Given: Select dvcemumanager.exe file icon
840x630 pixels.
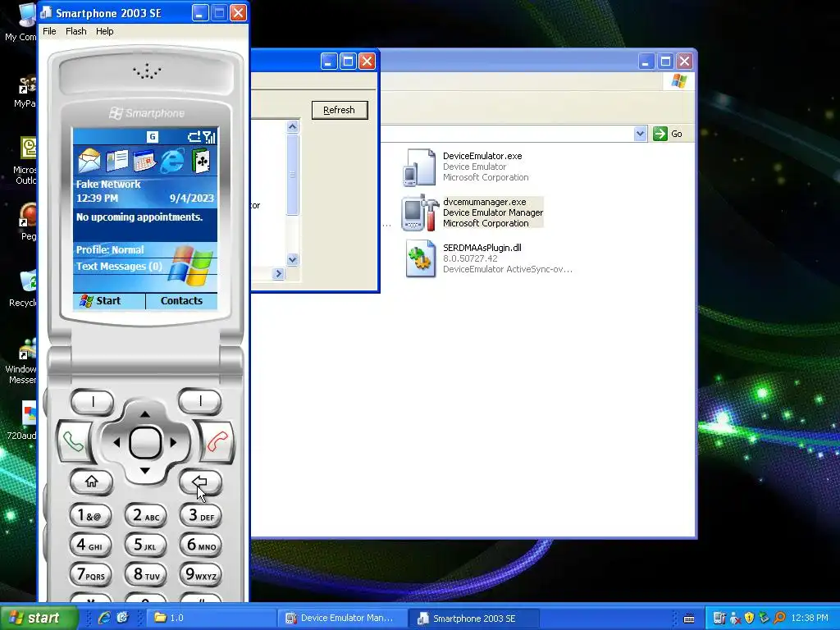Looking at the screenshot, I should [x=420, y=212].
